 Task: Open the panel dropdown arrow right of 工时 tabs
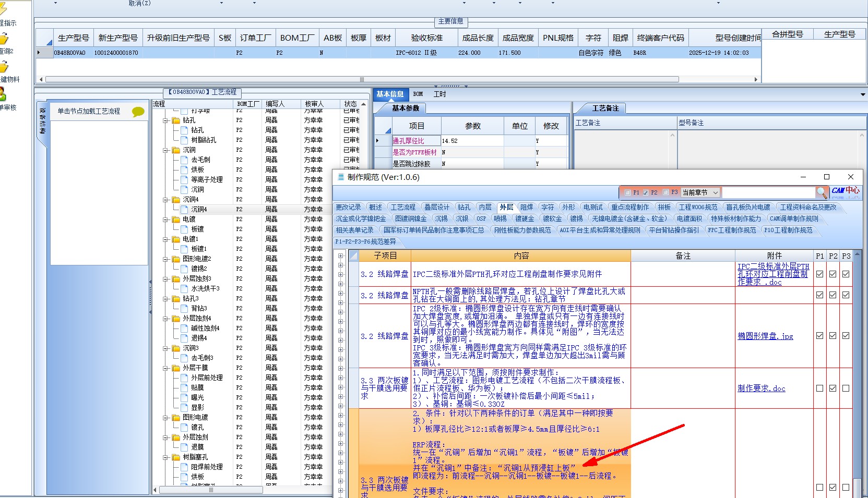coord(863,94)
